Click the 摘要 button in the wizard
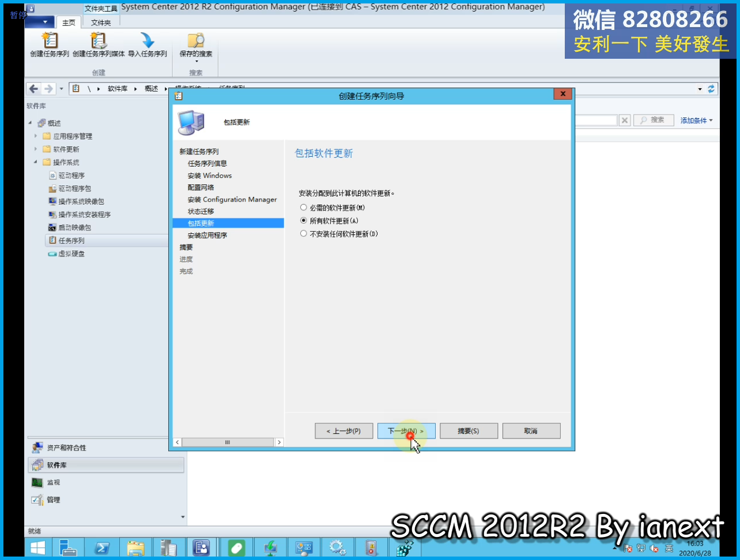 (x=469, y=431)
